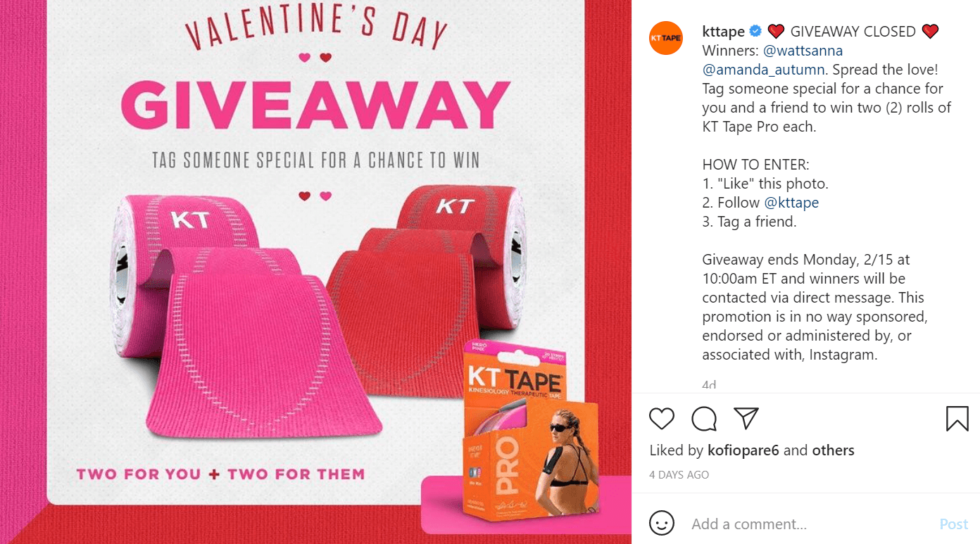Save the post with the bookmark icon
Screen dimensions: 980x544
pyautogui.click(x=957, y=418)
